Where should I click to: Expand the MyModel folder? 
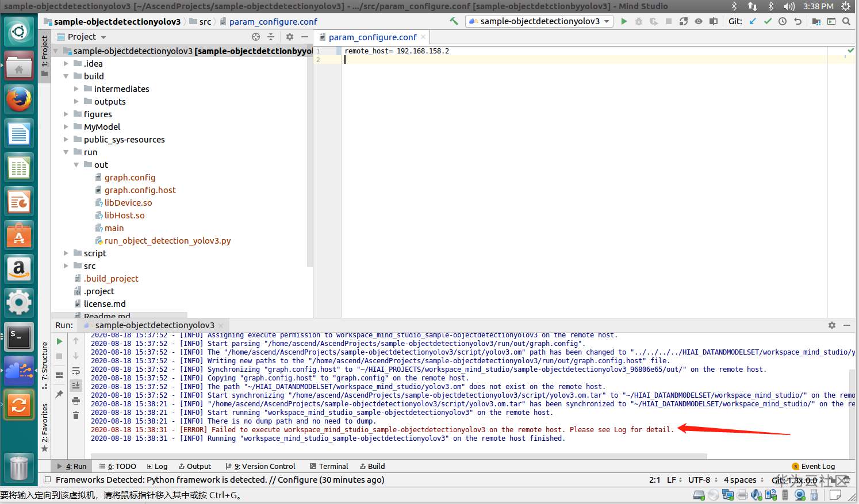pos(66,127)
